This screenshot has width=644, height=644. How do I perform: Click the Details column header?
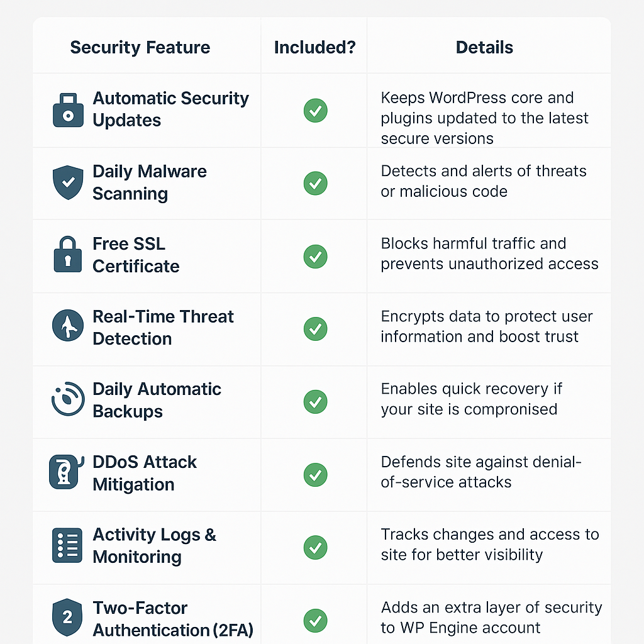485,47
